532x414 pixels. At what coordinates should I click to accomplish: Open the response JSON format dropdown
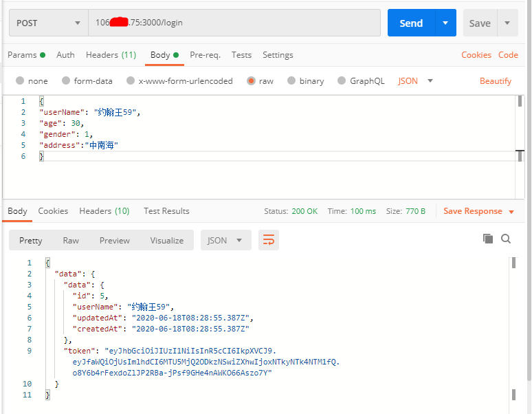point(226,240)
